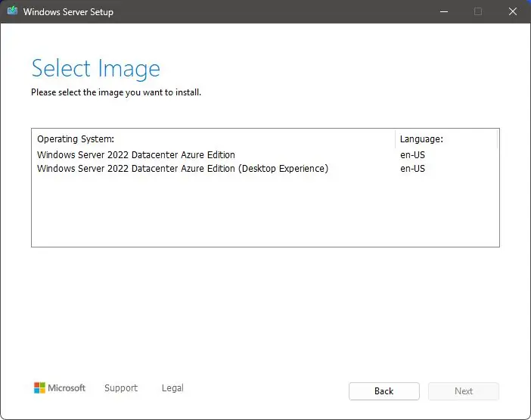Open the Support link
The width and height of the screenshot is (531, 420).
[121, 388]
